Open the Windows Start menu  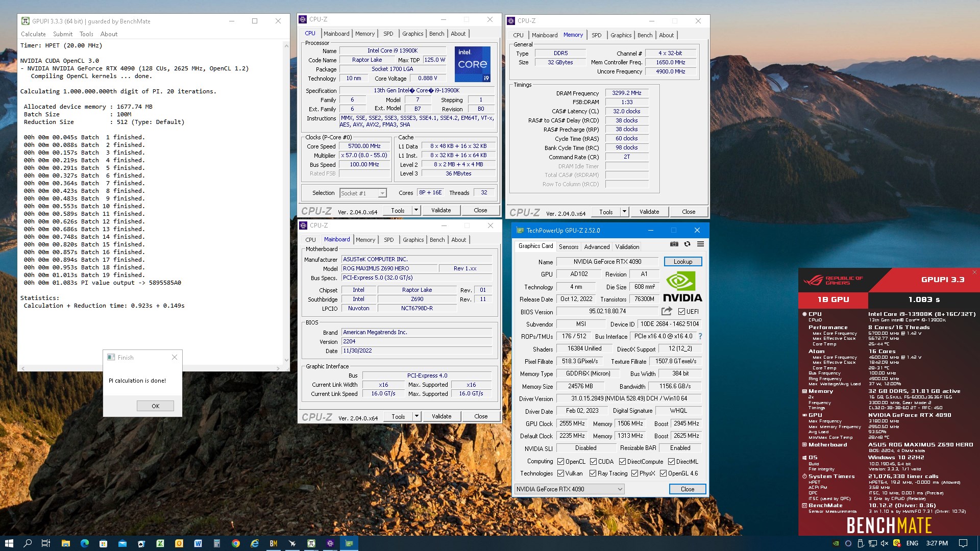pyautogui.click(x=9, y=543)
